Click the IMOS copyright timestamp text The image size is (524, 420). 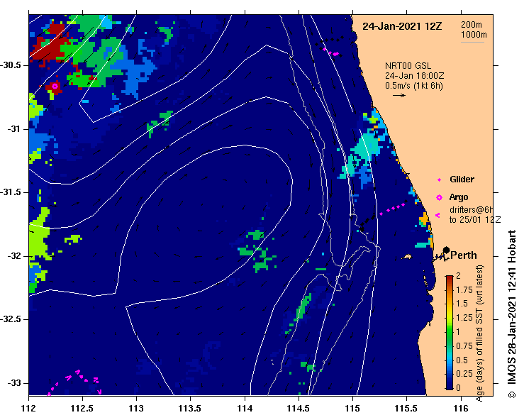click(x=512, y=314)
